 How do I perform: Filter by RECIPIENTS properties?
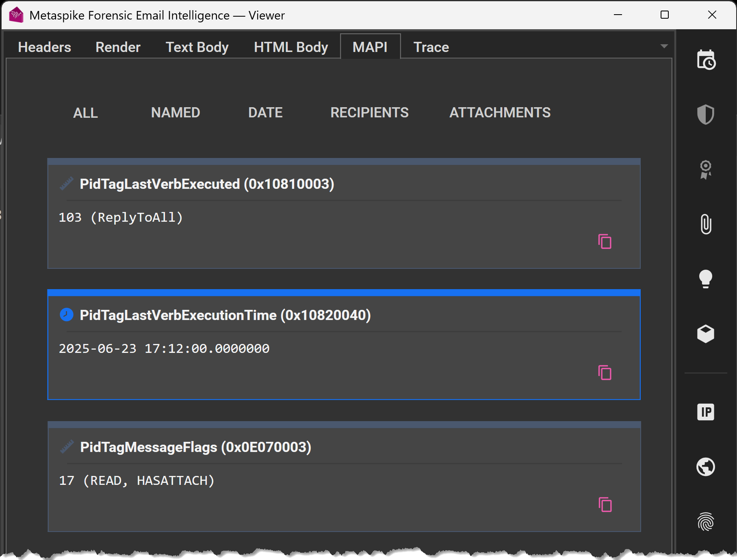click(369, 112)
